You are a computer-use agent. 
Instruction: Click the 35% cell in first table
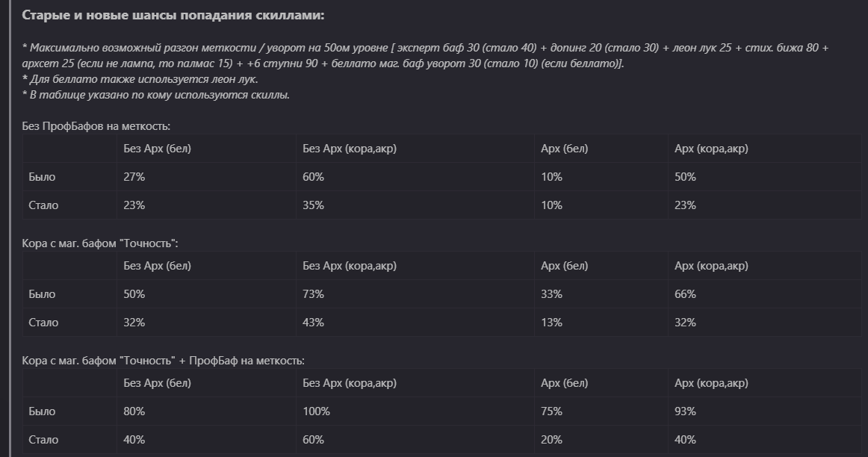point(415,205)
